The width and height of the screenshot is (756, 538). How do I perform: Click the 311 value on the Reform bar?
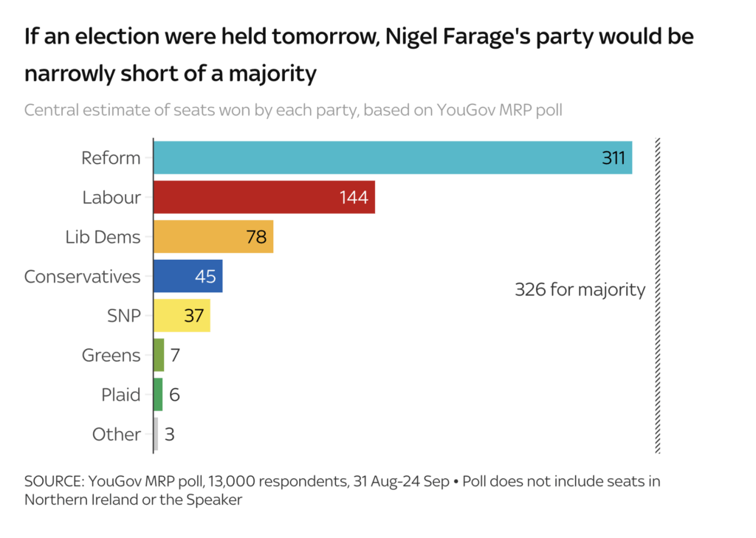point(613,157)
